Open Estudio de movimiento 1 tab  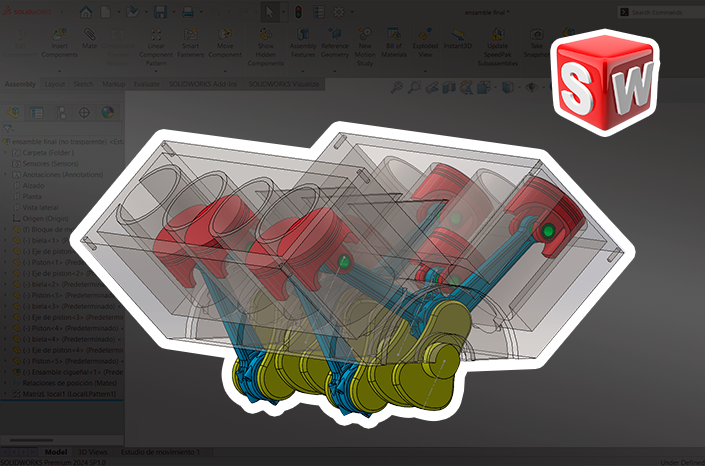161,452
